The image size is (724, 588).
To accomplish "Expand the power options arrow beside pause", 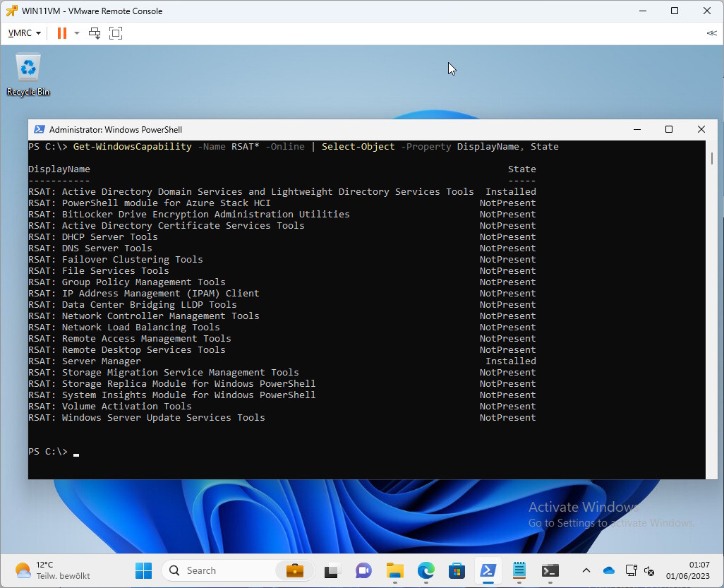I will [x=77, y=33].
